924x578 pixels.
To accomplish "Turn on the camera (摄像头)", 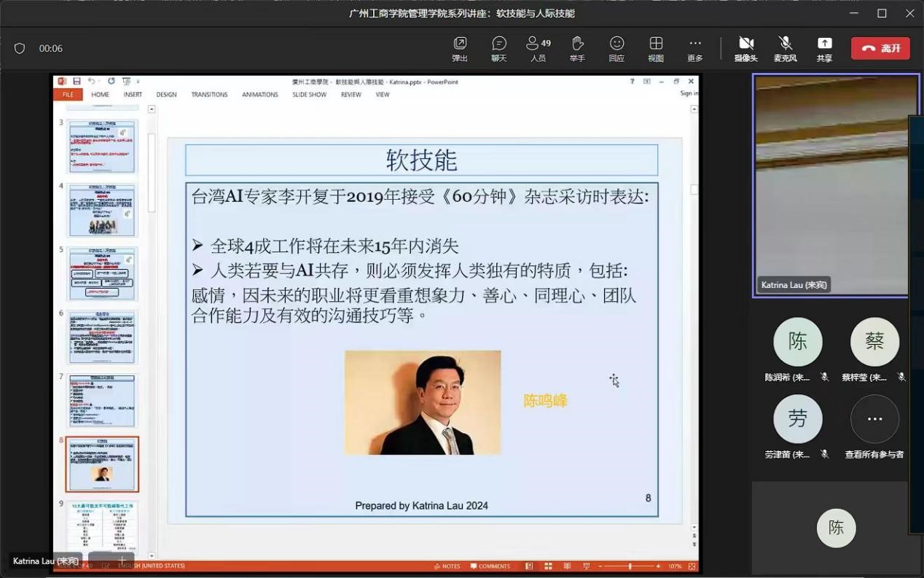I will [745, 48].
